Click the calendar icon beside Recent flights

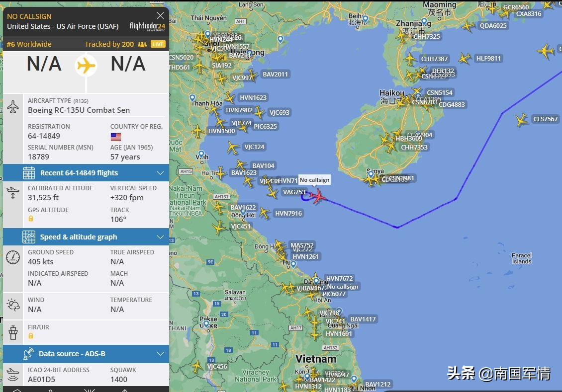point(29,173)
